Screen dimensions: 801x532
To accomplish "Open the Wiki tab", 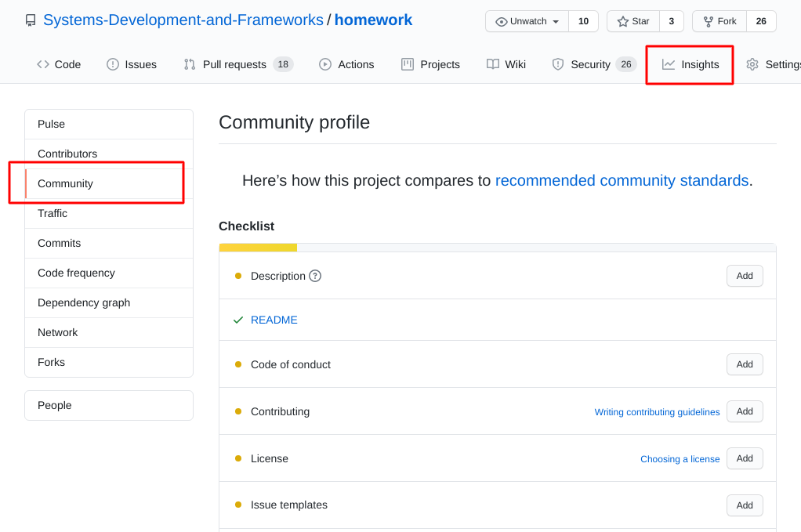I will click(x=506, y=64).
